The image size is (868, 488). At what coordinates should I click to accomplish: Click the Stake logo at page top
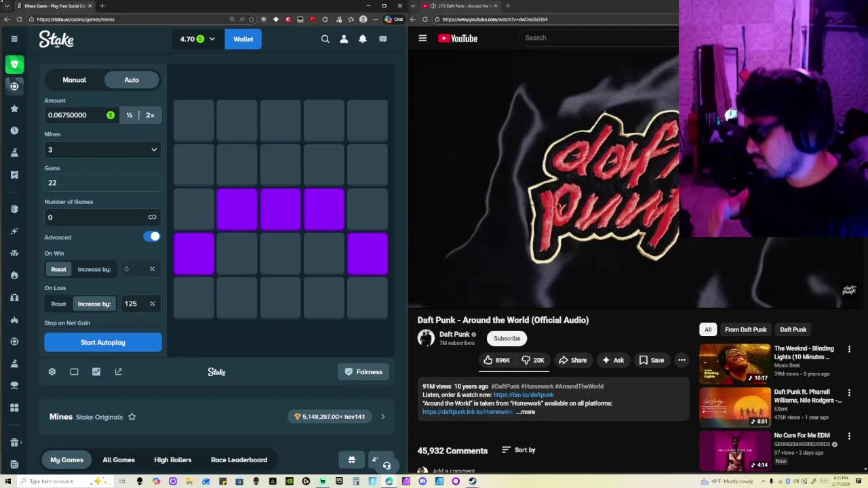[x=56, y=39]
